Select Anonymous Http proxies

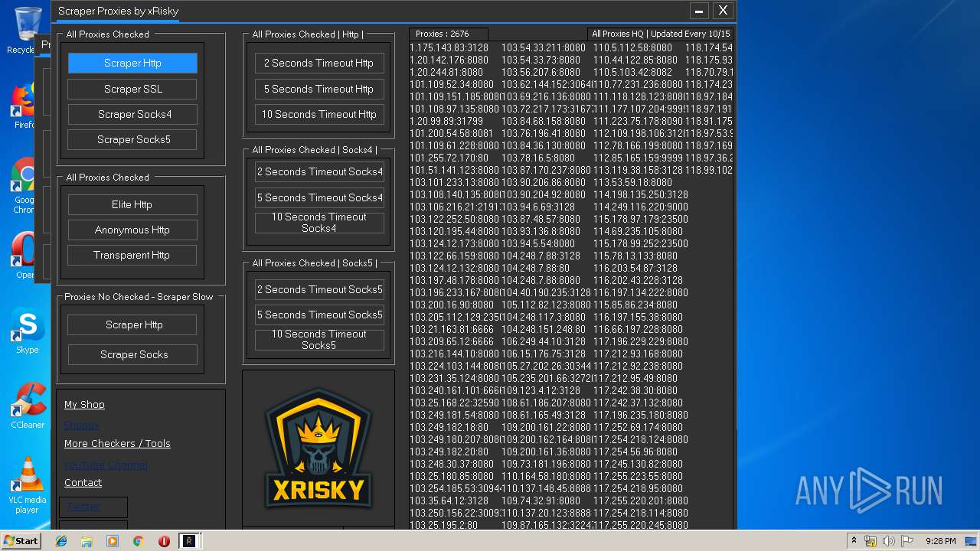click(x=132, y=230)
